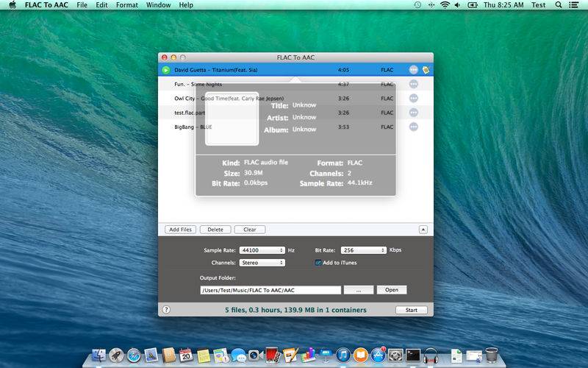Browse for output folder with ellipsis button
588x368 pixels.
pyautogui.click(x=359, y=290)
